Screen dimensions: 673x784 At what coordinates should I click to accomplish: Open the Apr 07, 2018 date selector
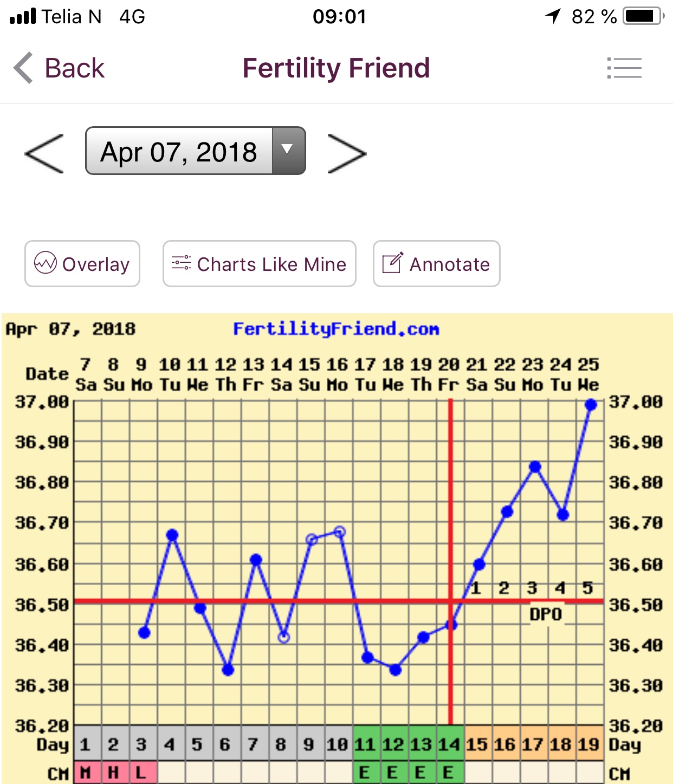[179, 151]
